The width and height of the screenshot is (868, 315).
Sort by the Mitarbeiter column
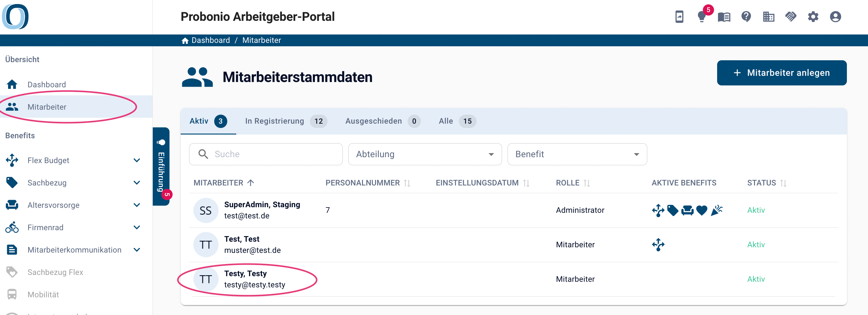click(x=224, y=182)
